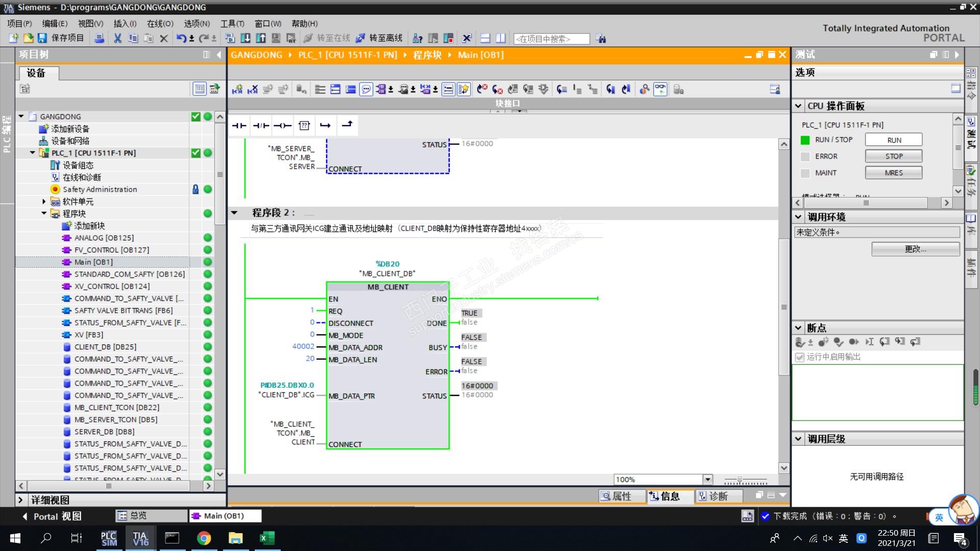Toggle monitoring on/off glasses icon
Screen dimensions: 980x551
(660, 89)
